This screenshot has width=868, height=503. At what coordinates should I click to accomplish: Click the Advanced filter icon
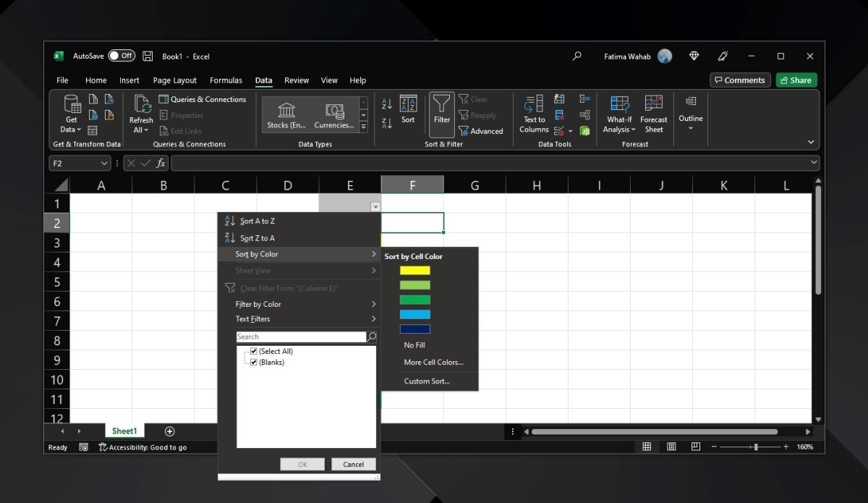pos(464,131)
